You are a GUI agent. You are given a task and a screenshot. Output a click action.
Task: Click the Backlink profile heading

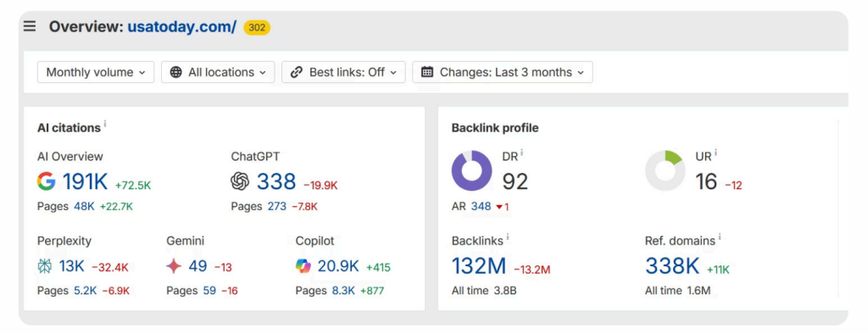click(x=495, y=128)
